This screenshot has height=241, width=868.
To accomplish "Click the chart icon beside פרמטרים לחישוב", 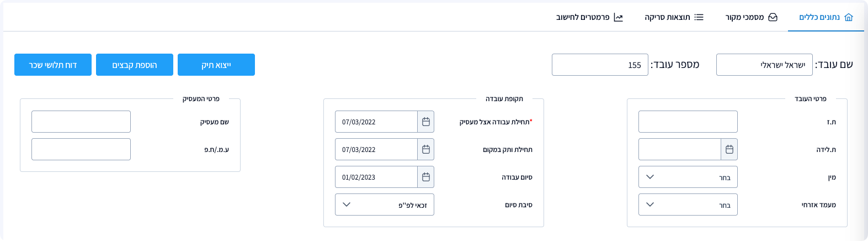I will tap(619, 17).
